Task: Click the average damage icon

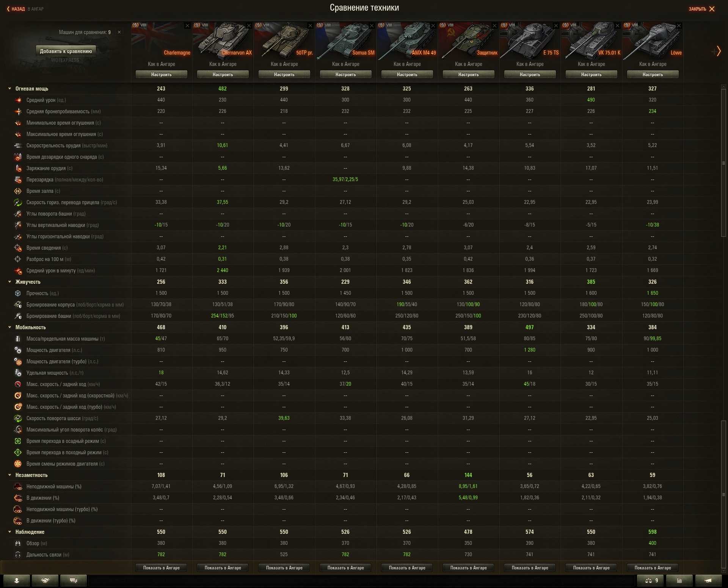Action: pyautogui.click(x=18, y=100)
